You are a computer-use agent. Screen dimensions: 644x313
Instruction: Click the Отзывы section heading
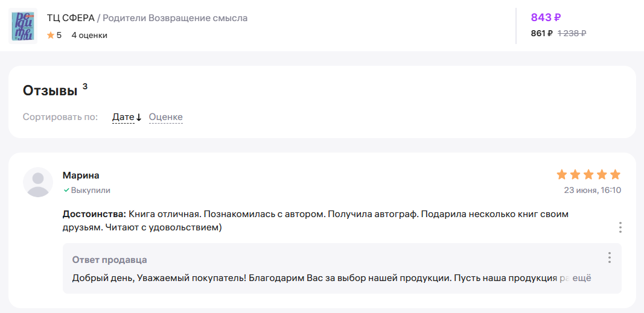[x=50, y=91]
